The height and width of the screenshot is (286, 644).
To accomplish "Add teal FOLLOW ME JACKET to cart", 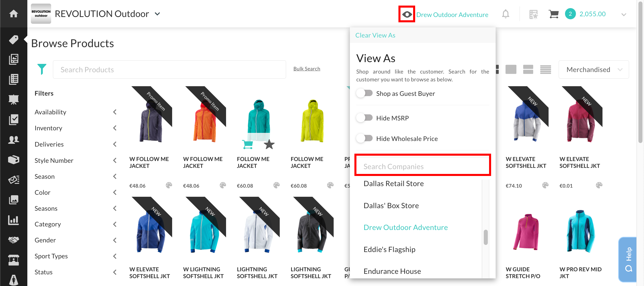I will click(247, 144).
